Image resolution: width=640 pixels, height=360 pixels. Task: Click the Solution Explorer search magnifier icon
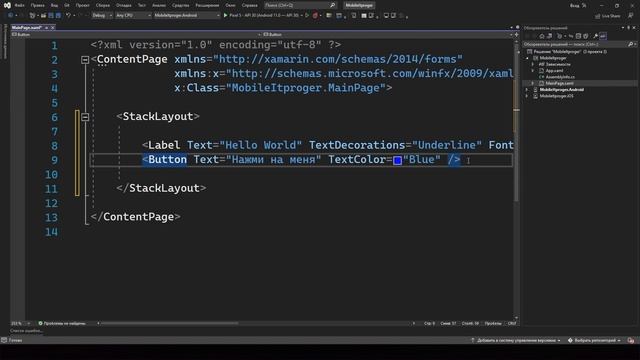click(631, 44)
